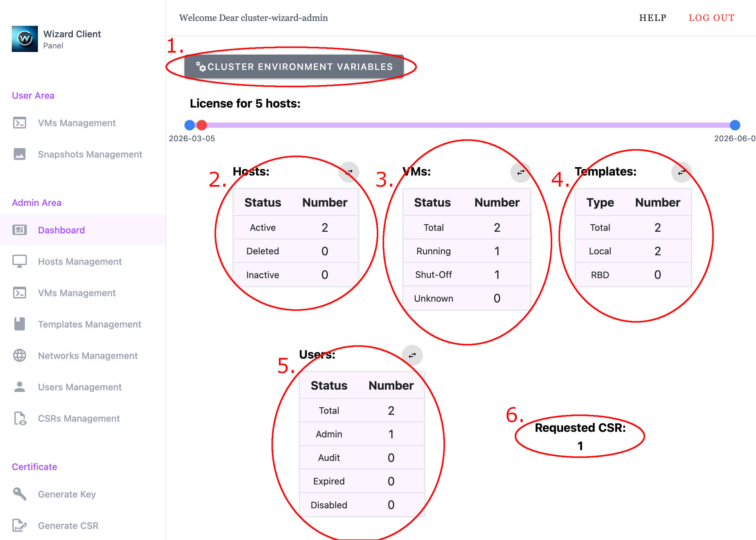This screenshot has width=756, height=540.
Task: Toggle the Users card swap view button
Action: (412, 355)
